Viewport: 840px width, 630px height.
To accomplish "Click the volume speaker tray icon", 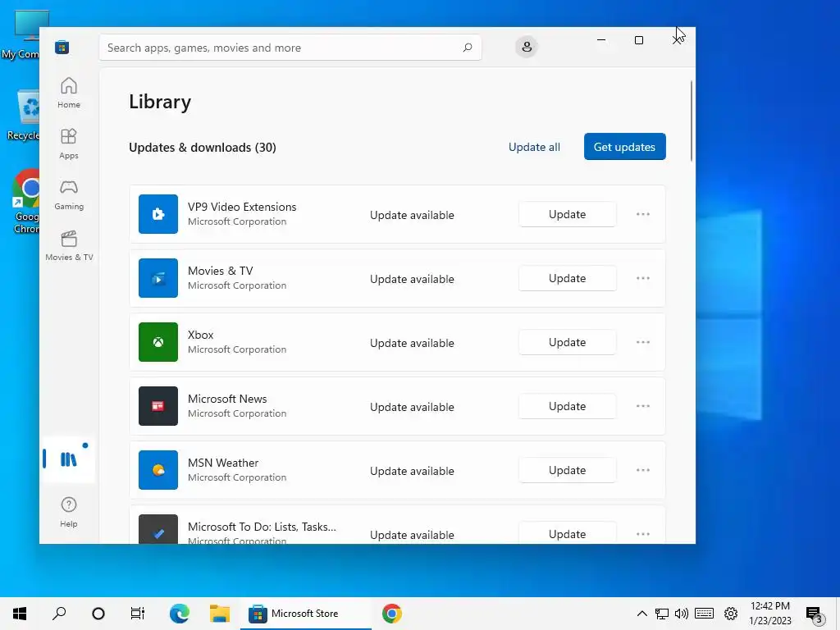I will coord(682,614).
